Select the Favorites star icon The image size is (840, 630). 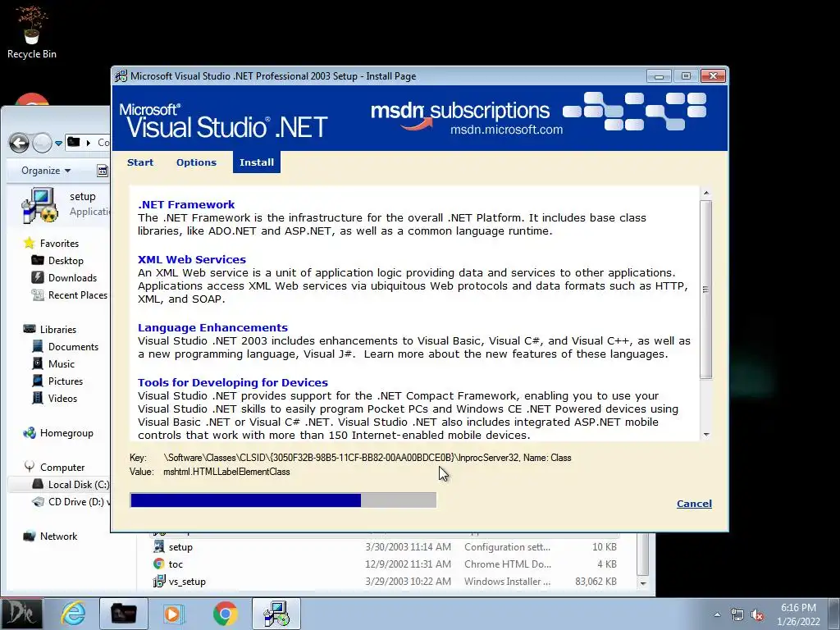point(30,243)
